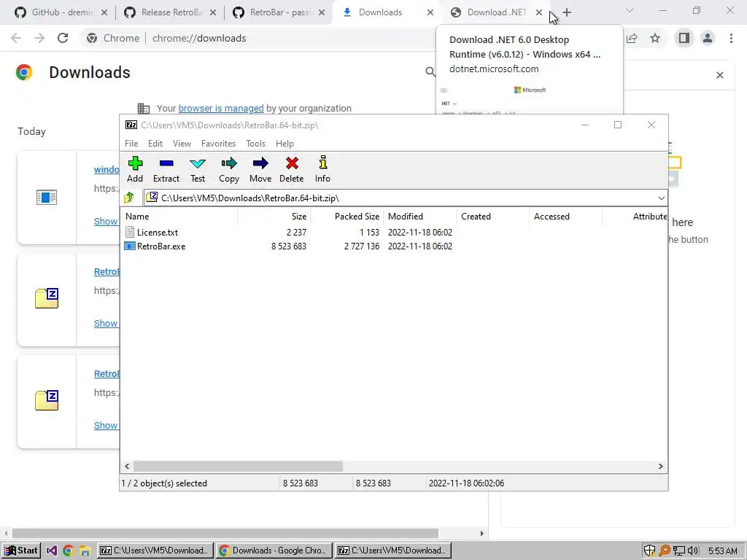Open the Favorites menu
Viewport: 747px width, 560px height.
(219, 144)
